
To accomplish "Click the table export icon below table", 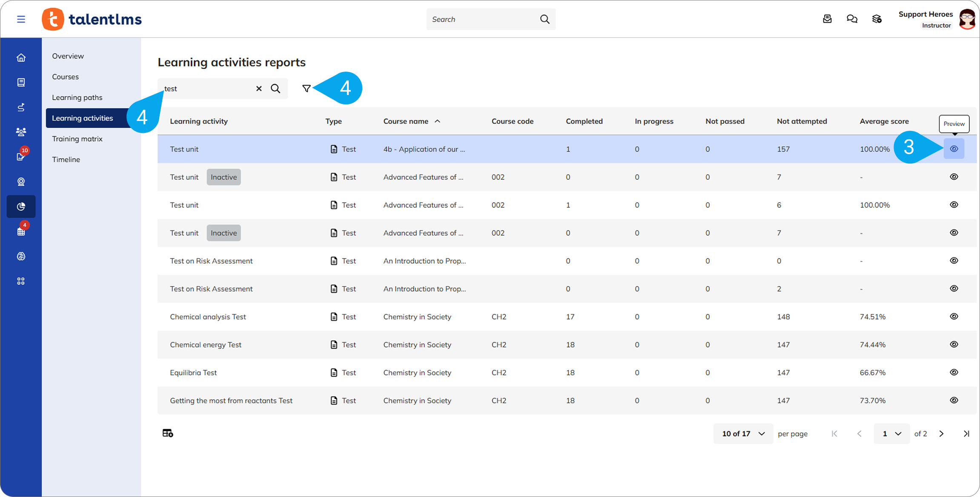I will click(168, 433).
